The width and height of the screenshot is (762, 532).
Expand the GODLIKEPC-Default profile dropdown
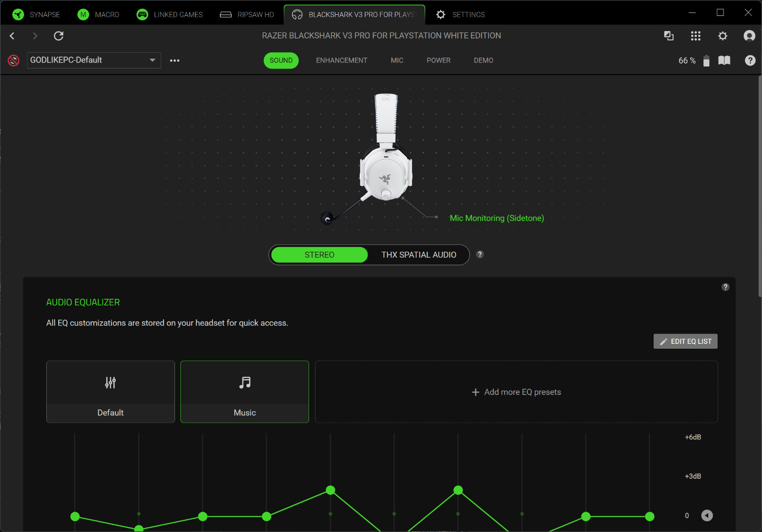tap(152, 60)
